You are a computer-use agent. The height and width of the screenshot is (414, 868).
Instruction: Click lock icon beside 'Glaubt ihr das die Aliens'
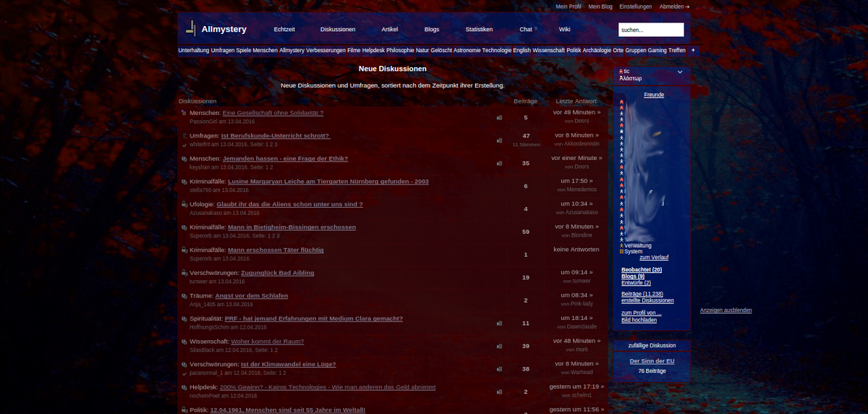(184, 204)
